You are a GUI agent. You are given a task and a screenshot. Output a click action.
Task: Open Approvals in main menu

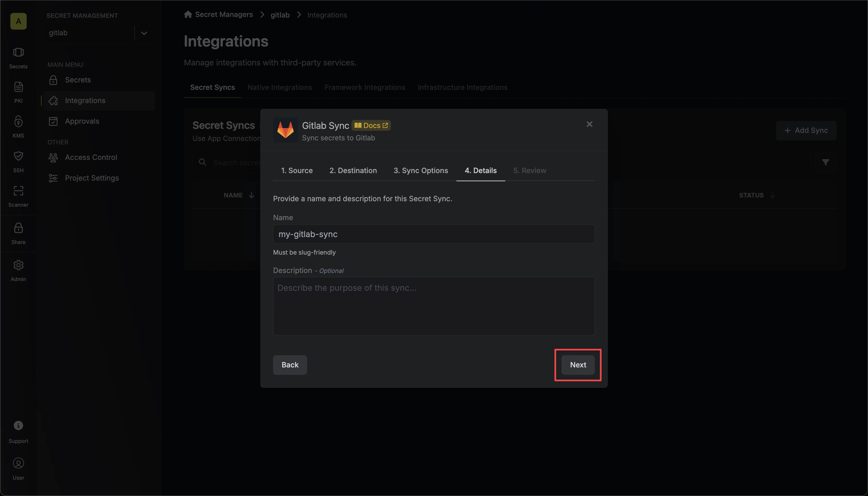pos(99,121)
